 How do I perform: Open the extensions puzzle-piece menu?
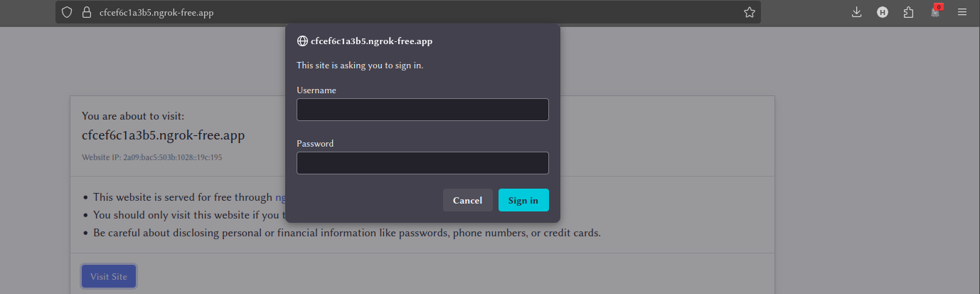pos(908,12)
